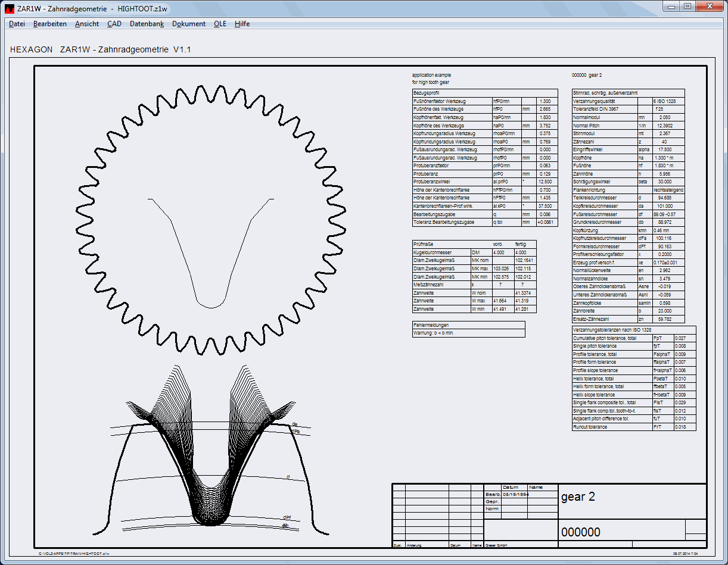Open the Ansicht menu
This screenshot has height=565, width=728.
pos(87,24)
